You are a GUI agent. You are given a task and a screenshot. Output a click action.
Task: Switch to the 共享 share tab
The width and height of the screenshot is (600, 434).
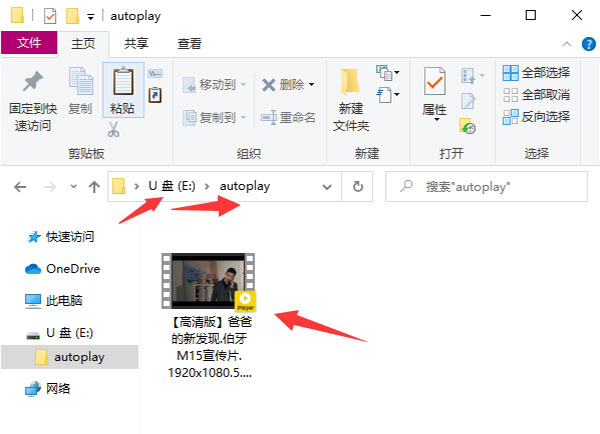point(136,43)
